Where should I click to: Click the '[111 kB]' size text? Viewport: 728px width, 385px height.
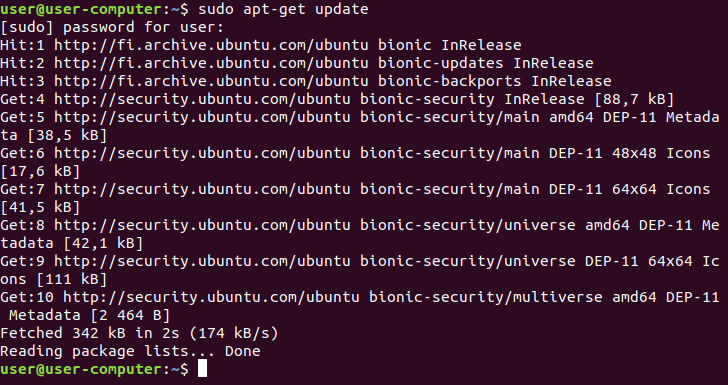pyautogui.click(x=72, y=279)
